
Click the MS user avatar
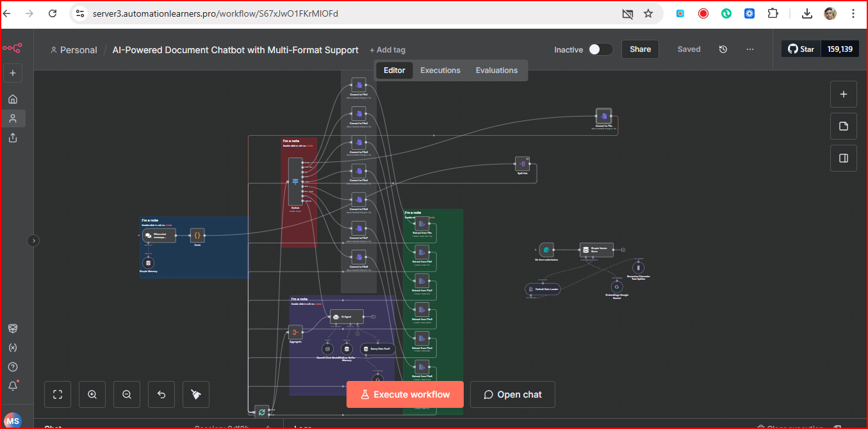13,421
